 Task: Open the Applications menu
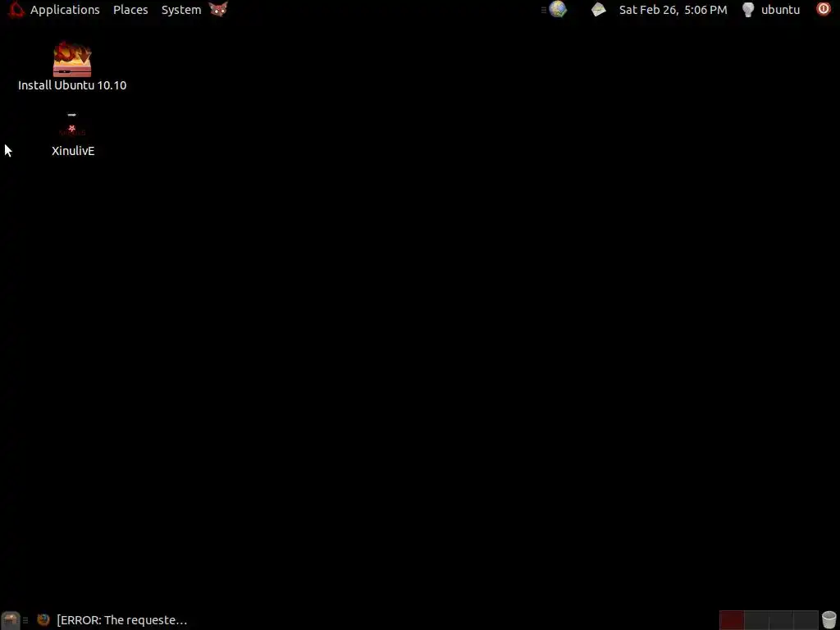(x=65, y=10)
